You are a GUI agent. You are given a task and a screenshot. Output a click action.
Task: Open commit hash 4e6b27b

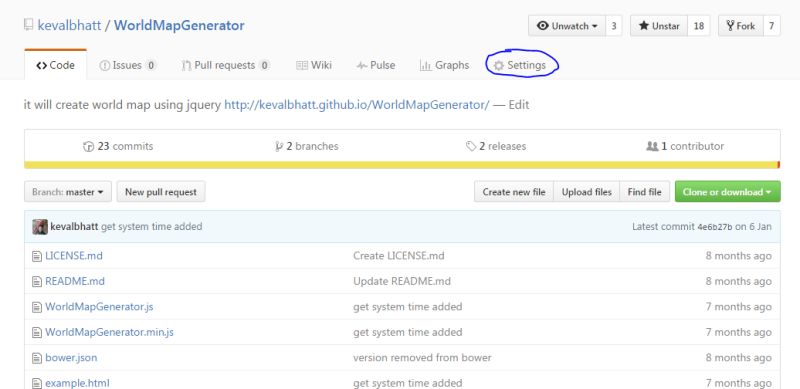pyautogui.click(x=715, y=227)
